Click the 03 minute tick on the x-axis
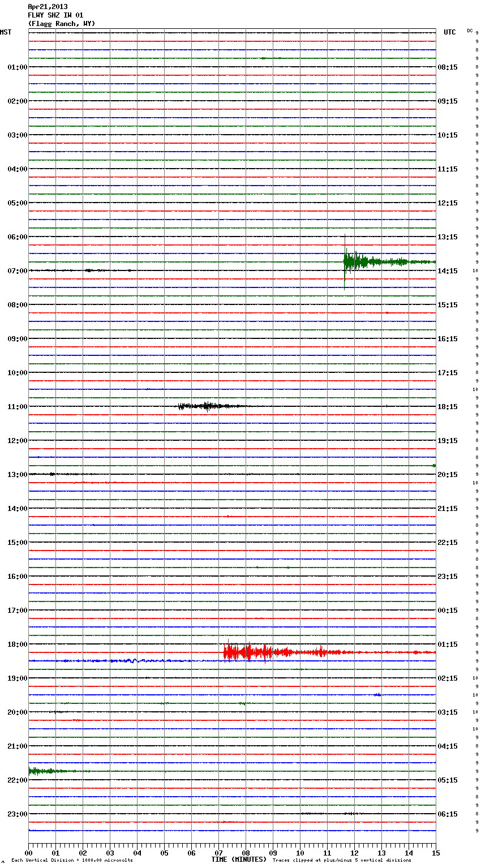The image size is (481, 868). pyautogui.click(x=110, y=853)
